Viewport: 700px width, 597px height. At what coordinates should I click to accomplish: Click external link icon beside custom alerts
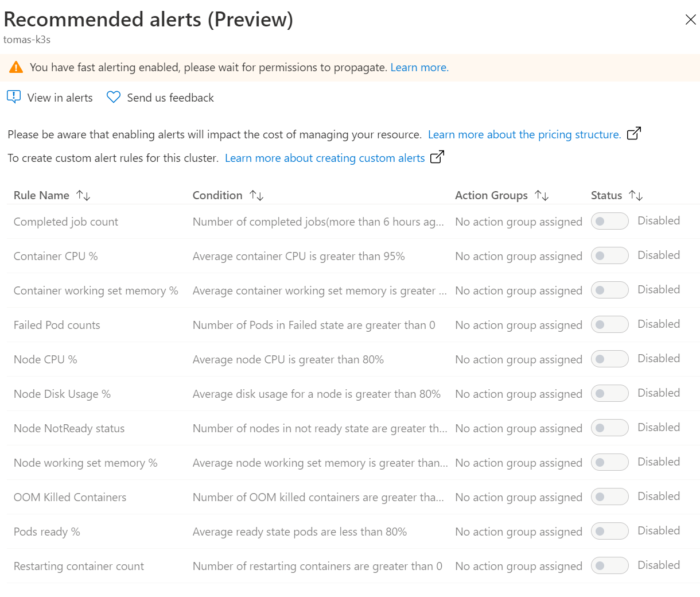437,157
